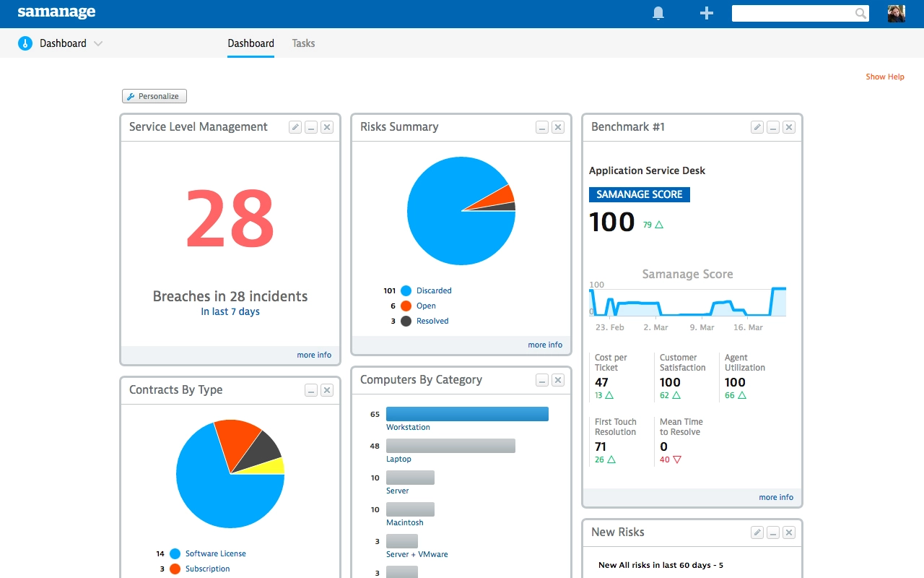Open more info for Risks Summary
924x578 pixels.
point(545,345)
